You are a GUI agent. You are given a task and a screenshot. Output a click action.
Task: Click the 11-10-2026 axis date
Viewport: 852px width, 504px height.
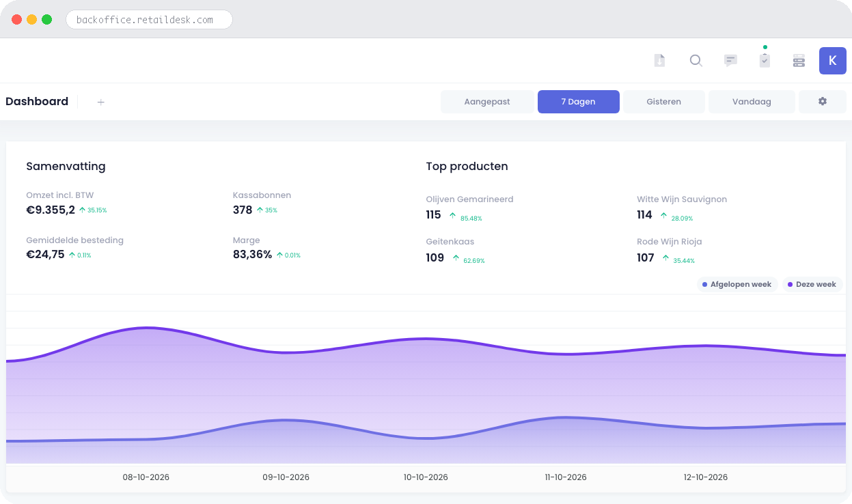(566, 477)
